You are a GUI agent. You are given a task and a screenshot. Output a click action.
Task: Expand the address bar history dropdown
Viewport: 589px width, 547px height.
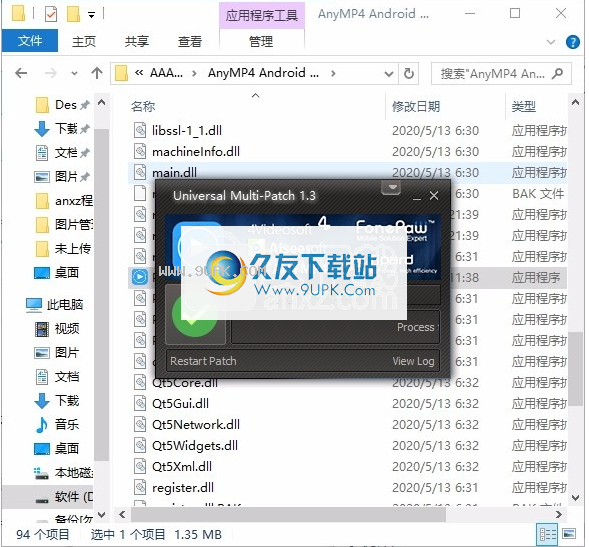389,74
